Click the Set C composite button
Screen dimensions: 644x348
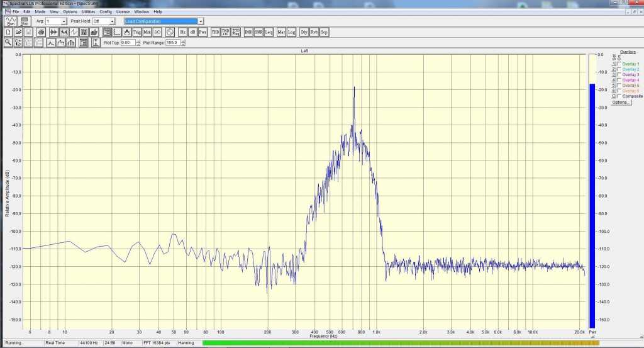tap(614, 96)
